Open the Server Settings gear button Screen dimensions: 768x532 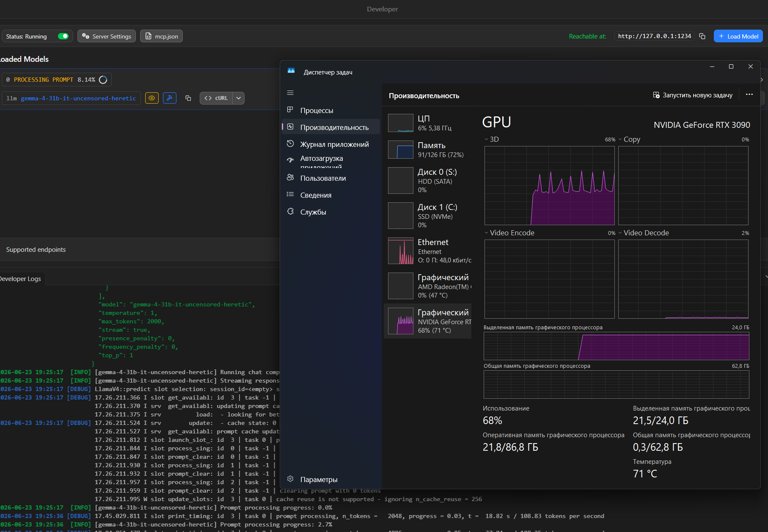click(107, 36)
